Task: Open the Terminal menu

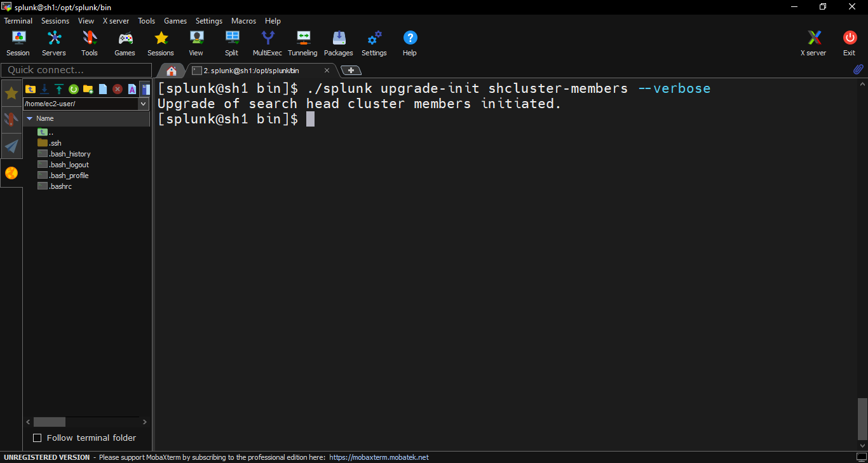Action: click(x=18, y=21)
